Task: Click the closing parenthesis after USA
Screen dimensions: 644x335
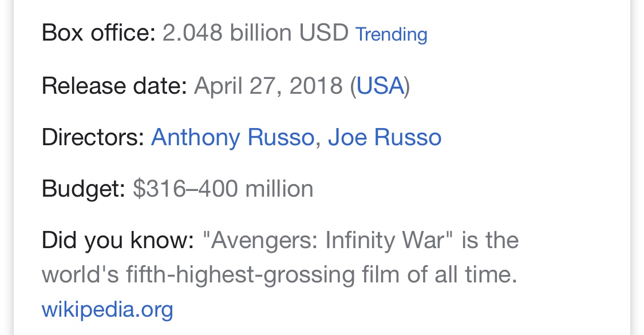Action: click(x=407, y=86)
